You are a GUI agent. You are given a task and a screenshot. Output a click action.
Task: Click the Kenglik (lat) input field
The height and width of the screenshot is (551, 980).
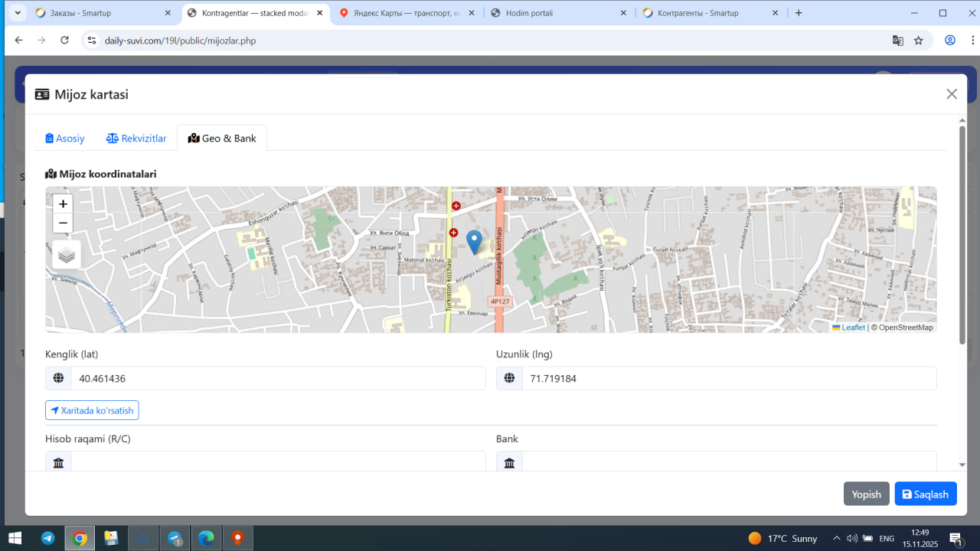[278, 378]
